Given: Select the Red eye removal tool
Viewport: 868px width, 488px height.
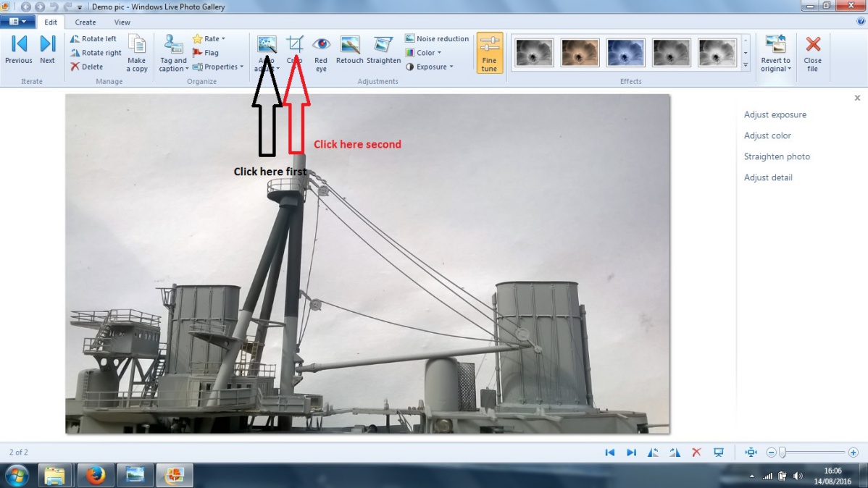Looking at the screenshot, I should coord(321,53).
